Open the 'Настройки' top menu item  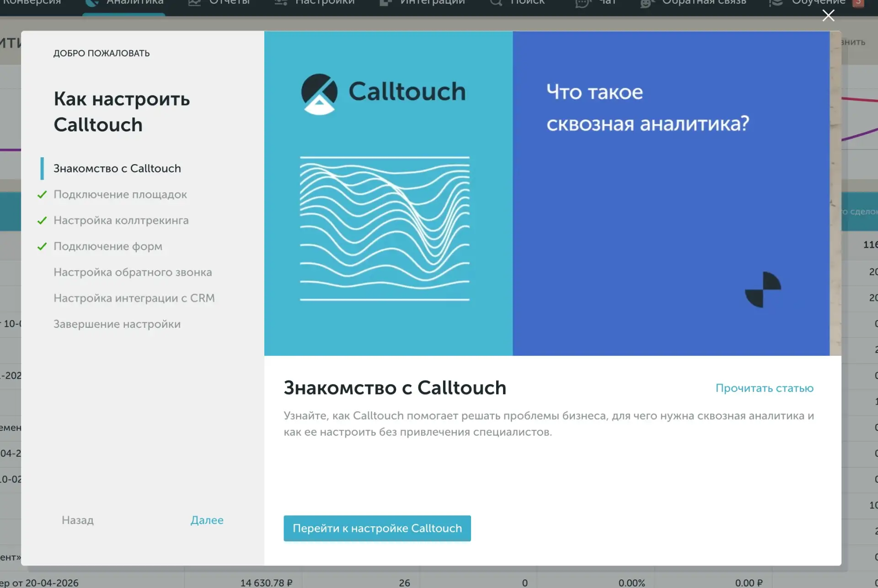click(314, 3)
